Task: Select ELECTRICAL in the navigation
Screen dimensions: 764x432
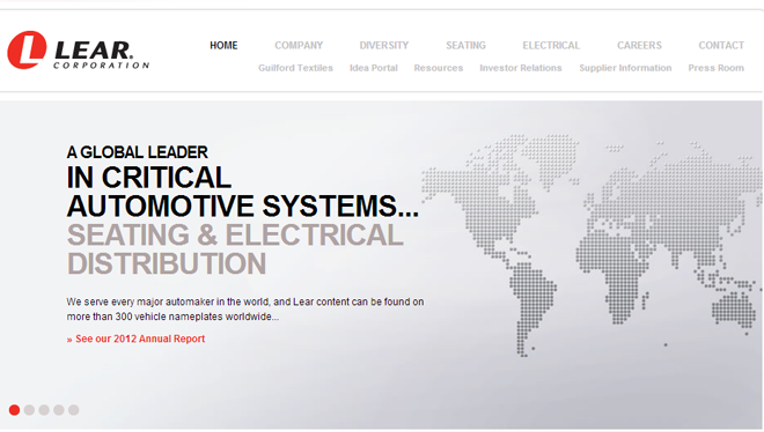Action: point(551,45)
